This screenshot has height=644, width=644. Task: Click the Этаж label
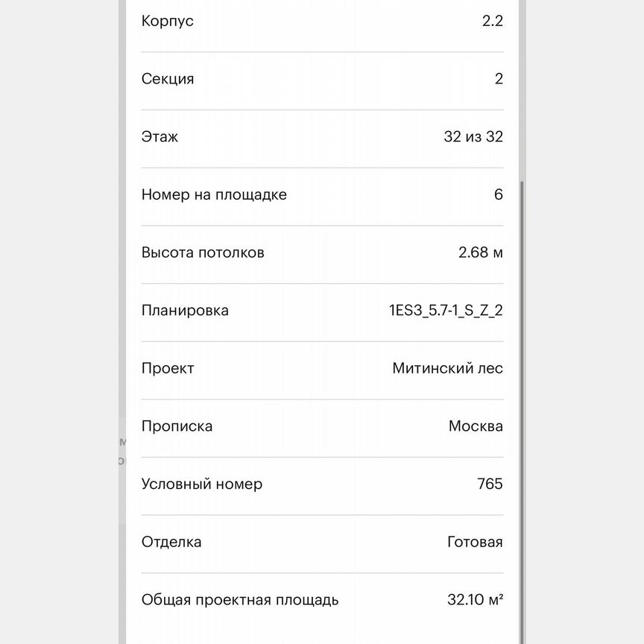(x=160, y=137)
